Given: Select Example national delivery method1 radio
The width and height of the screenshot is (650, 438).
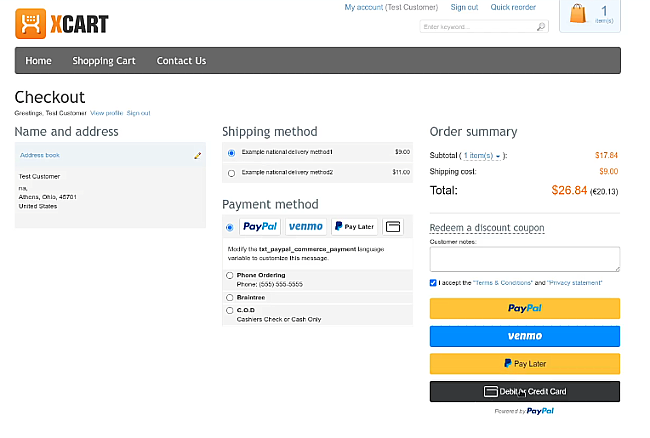Looking at the screenshot, I should point(231,153).
